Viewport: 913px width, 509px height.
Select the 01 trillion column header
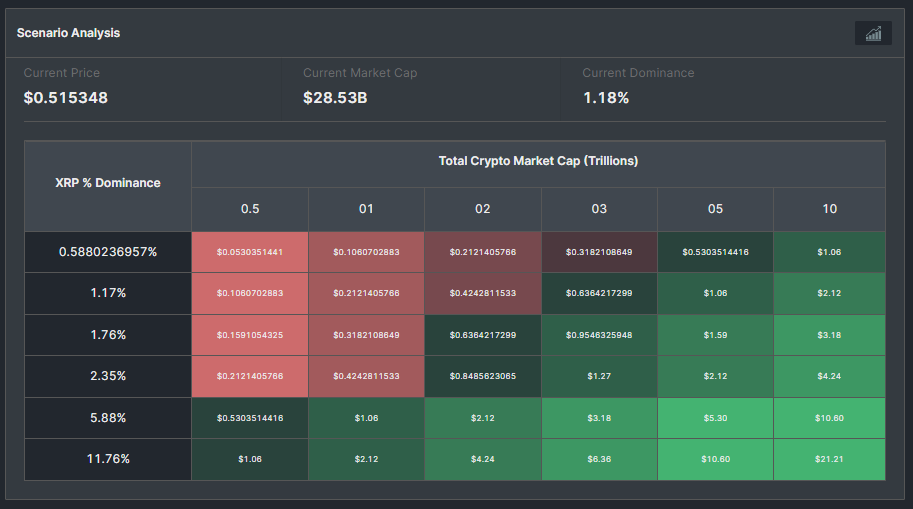coord(366,209)
